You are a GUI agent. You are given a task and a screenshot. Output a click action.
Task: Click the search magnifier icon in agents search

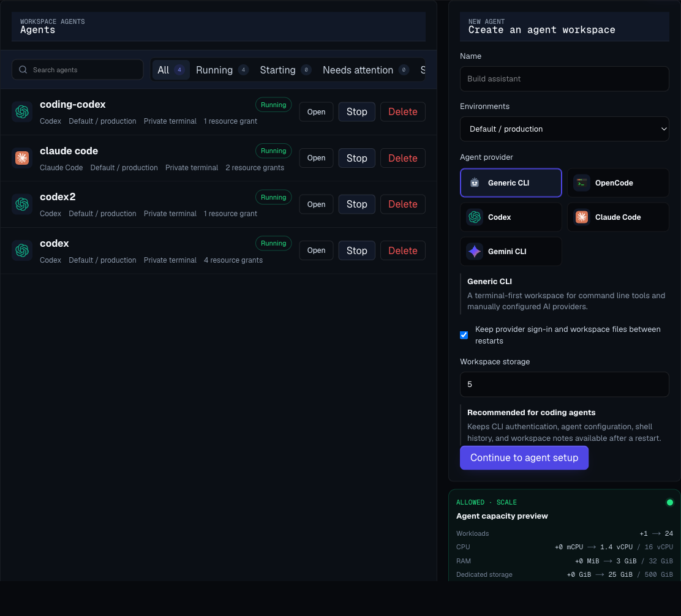[23, 70]
